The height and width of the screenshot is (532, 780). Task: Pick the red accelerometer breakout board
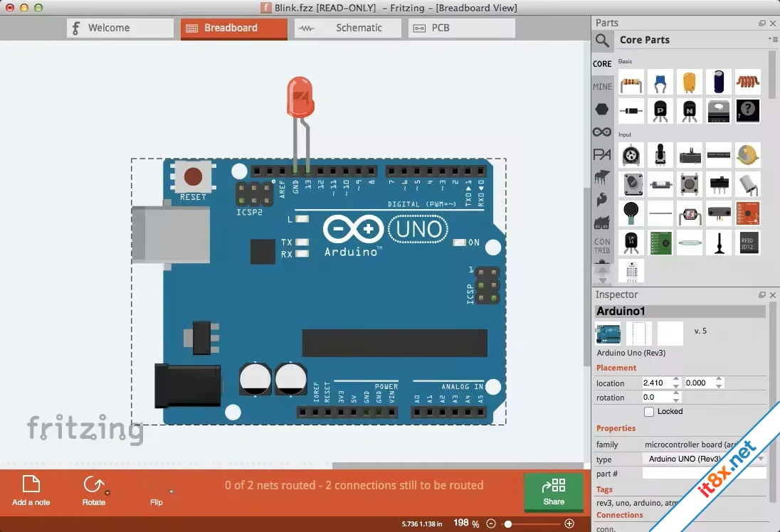tap(748, 214)
